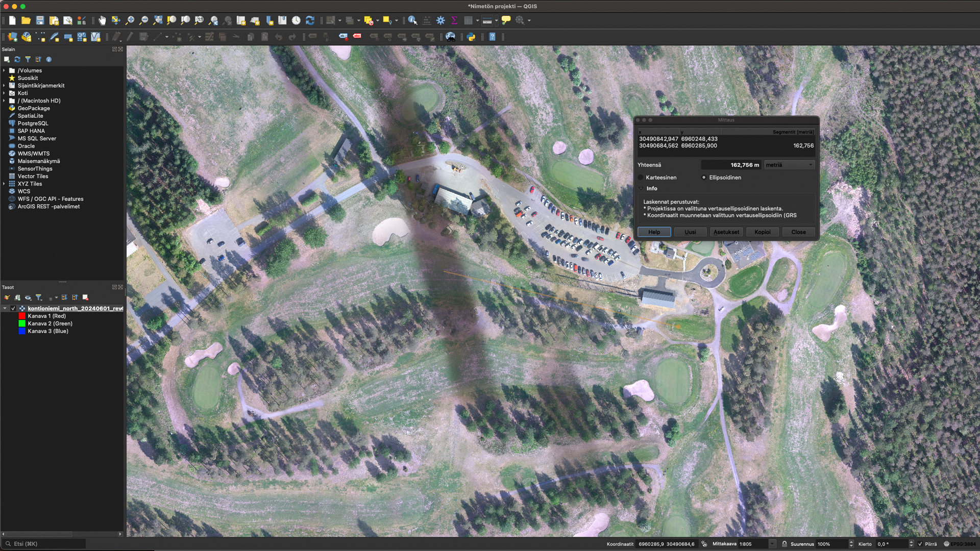980x551 pixels.
Task: Click the Save Project floppy icon
Action: (x=40, y=20)
